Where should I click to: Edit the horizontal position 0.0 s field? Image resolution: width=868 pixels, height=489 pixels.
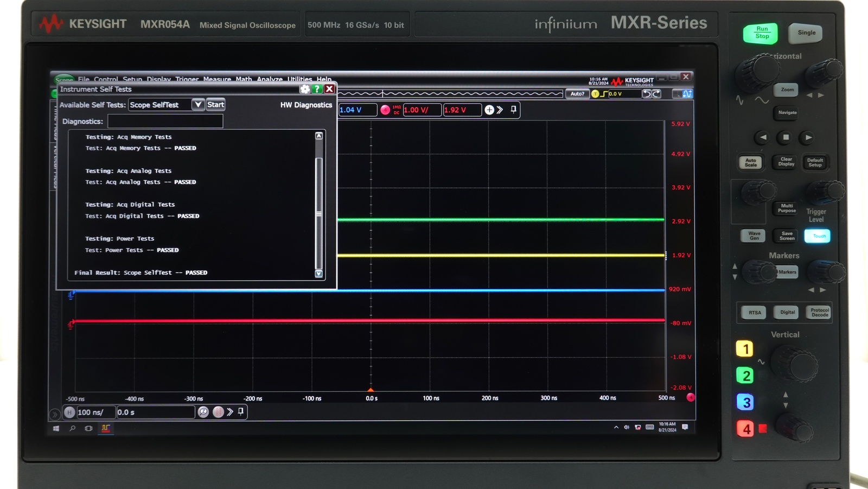tap(156, 412)
